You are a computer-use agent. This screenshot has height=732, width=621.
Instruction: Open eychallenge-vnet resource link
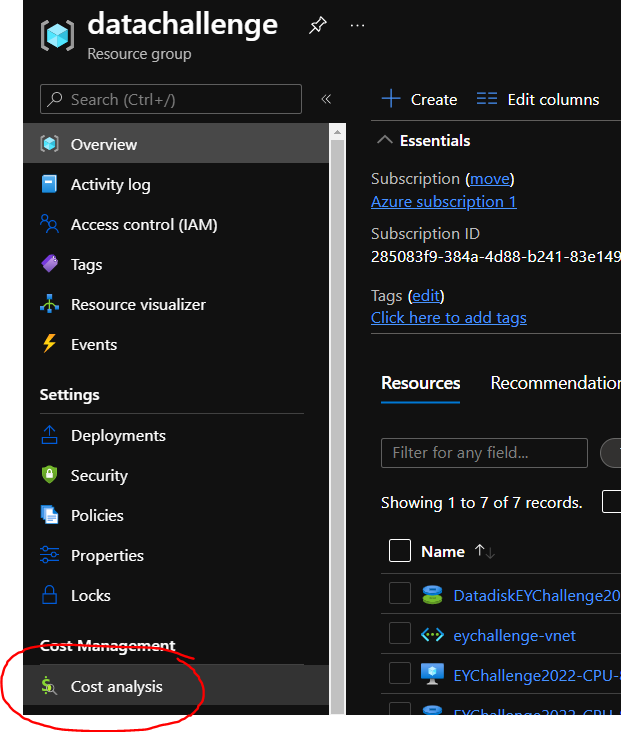pos(515,635)
